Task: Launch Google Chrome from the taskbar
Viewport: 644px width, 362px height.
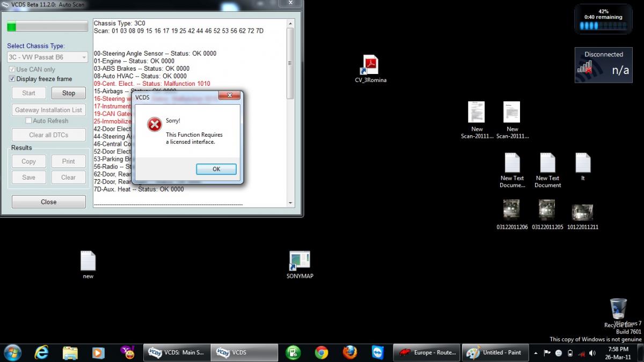Action: pyautogui.click(x=321, y=352)
